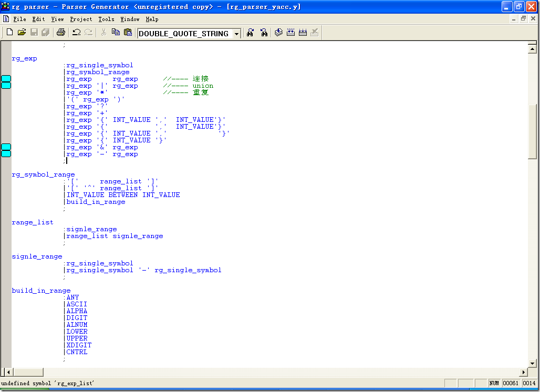Click the document icon beside File menu
Image resolution: width=540 pixels, height=392 pixels.
pyautogui.click(x=6, y=19)
